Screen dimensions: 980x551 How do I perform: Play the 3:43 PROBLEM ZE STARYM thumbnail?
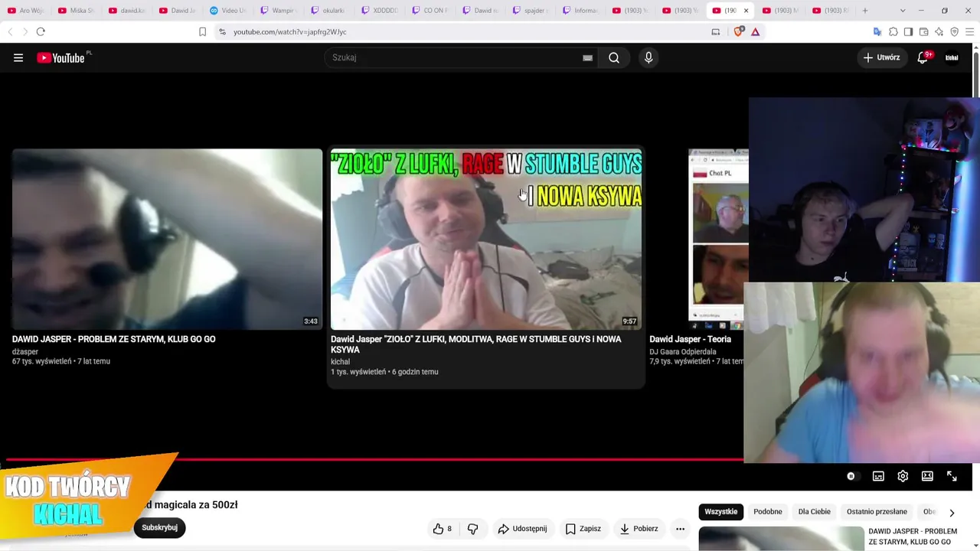click(167, 239)
